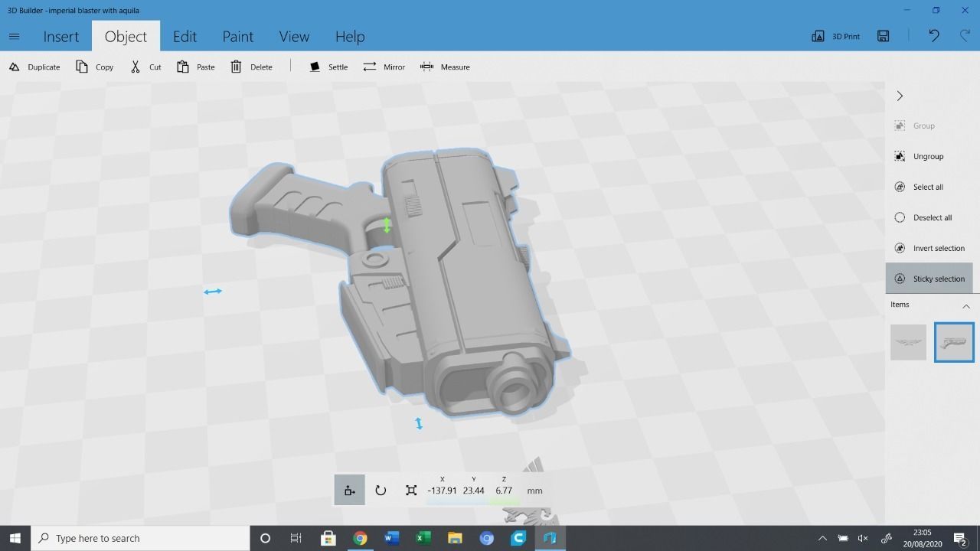Screen dimensions: 980x551
Task: Open the notification center
Action: pos(960,538)
